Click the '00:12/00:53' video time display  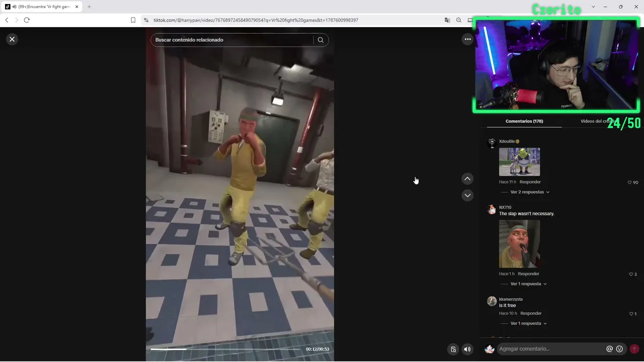(x=317, y=349)
